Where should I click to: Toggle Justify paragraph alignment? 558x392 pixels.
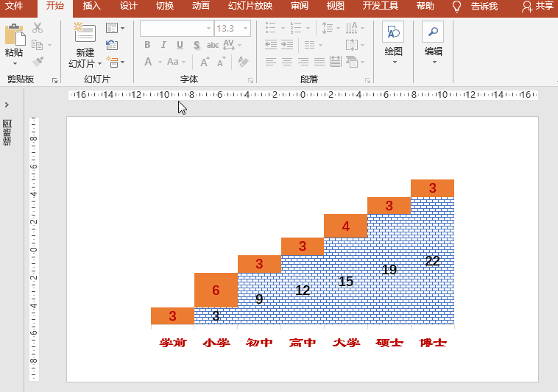(x=319, y=62)
